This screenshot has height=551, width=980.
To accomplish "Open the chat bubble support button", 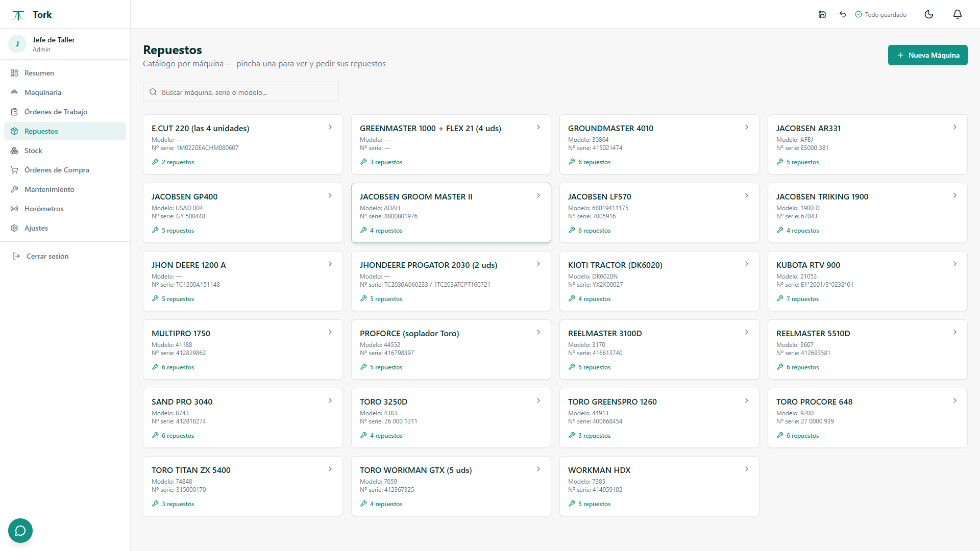I will [x=20, y=531].
